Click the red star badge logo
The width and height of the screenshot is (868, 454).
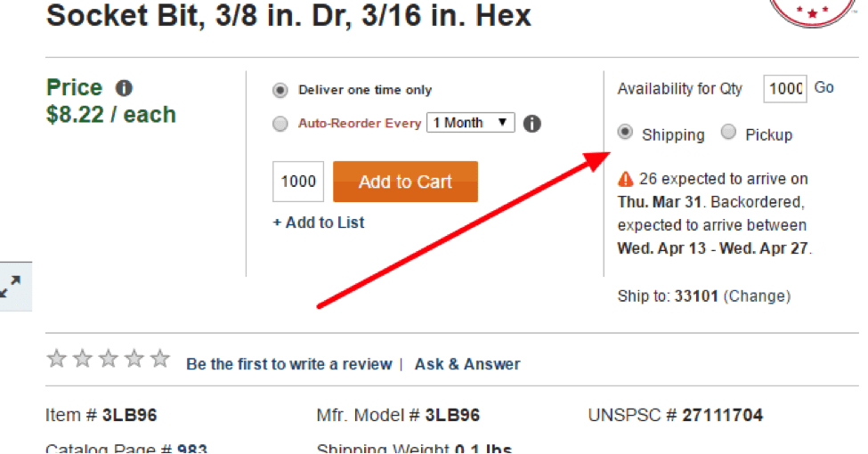813,12
